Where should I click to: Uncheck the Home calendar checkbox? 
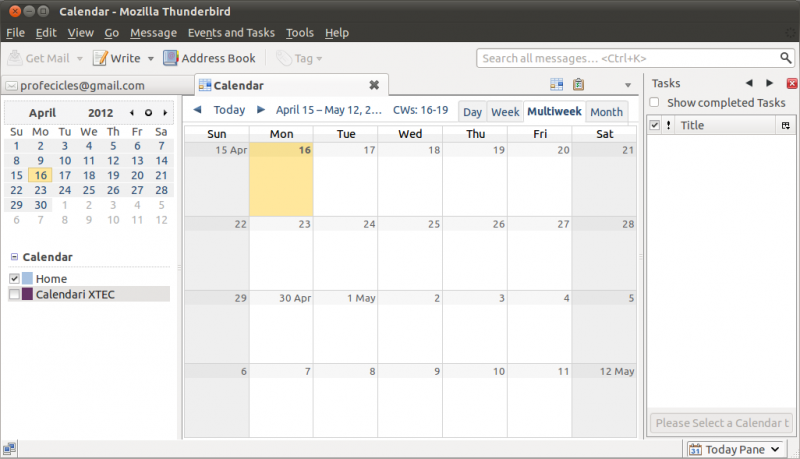(x=14, y=279)
